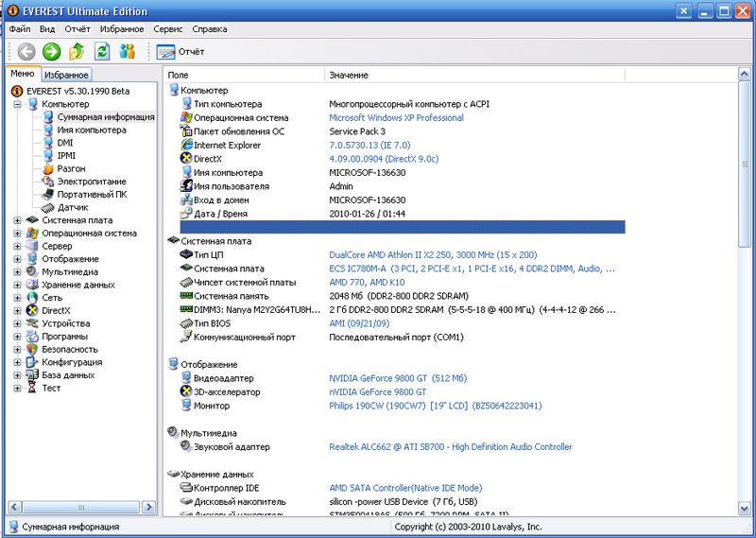Open the Сервис menu

pyautogui.click(x=168, y=29)
